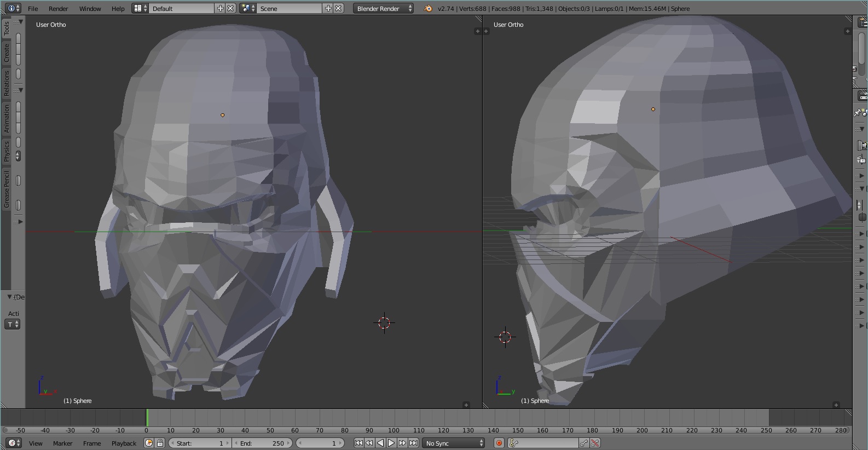Viewport: 868px width, 450px height.
Task: Open the timeline View menu
Action: tap(36, 443)
